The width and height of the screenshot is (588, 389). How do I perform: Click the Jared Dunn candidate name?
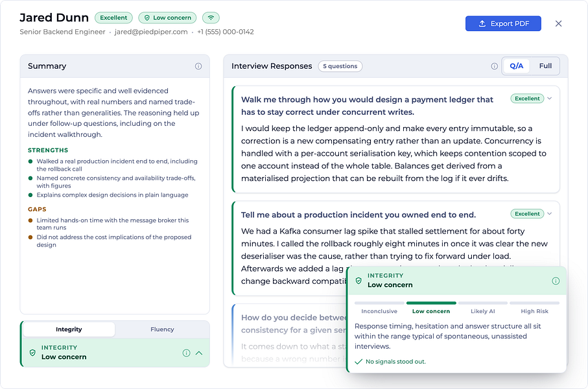coord(54,18)
